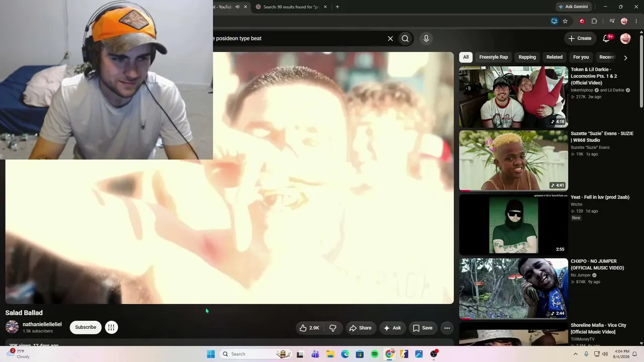Open Chrome profile avatar
The height and width of the screenshot is (362, 644).
[x=624, y=21]
